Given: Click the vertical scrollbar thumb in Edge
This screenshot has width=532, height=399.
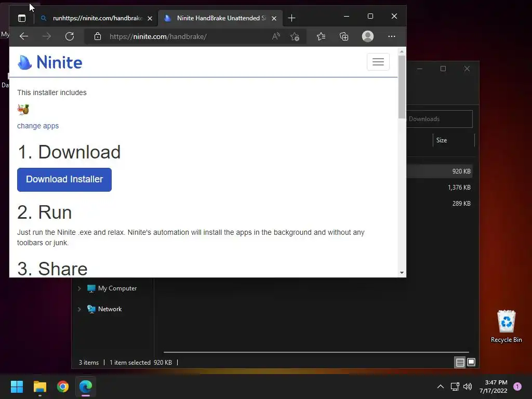Looking at the screenshot, I should click(x=402, y=87).
